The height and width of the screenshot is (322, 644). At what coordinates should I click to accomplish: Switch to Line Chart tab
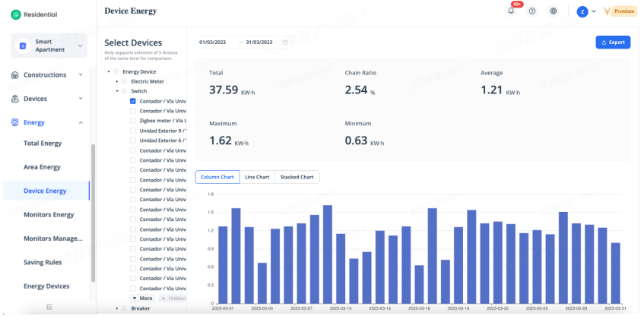click(257, 177)
